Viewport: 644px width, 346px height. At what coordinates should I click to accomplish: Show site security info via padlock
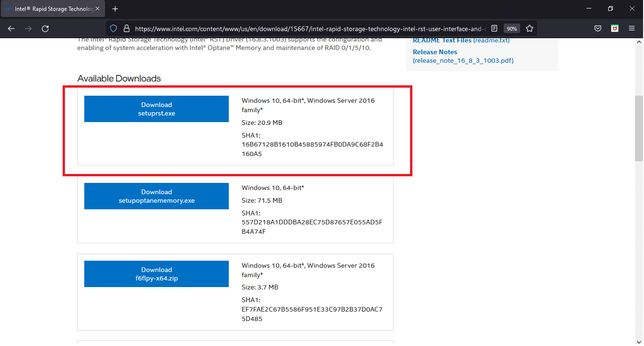coord(126,29)
